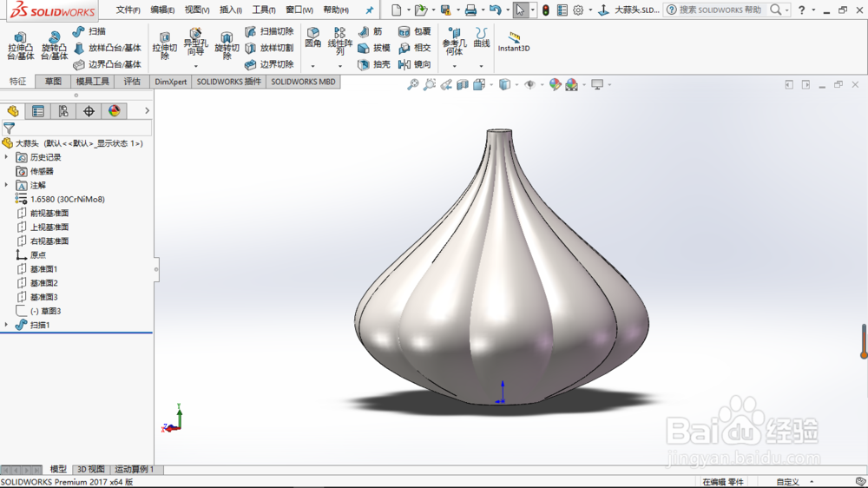Select the Extruded Boss/Base (拉伸凸台/基体) tool

[21, 46]
